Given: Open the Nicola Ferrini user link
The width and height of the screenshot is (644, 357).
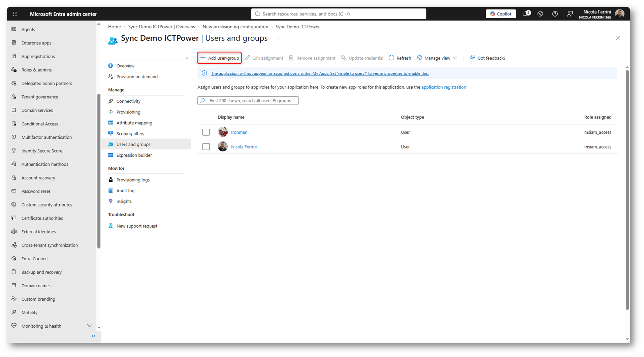Looking at the screenshot, I should pyautogui.click(x=244, y=147).
